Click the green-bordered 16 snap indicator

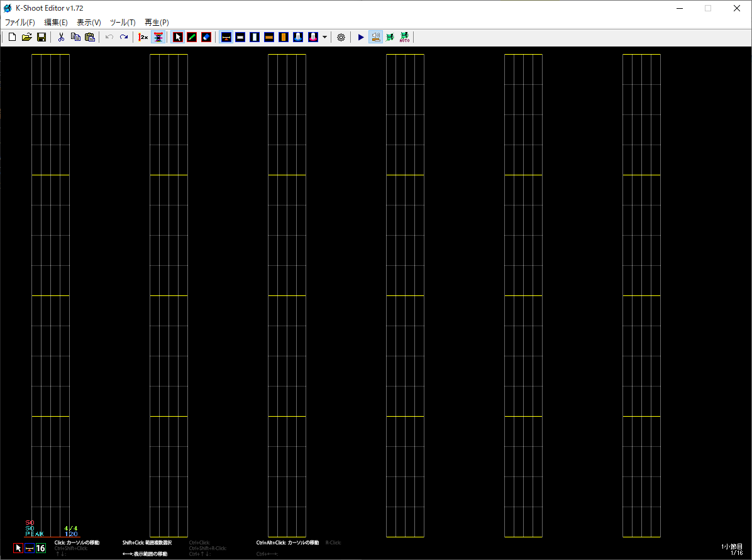tap(41, 548)
